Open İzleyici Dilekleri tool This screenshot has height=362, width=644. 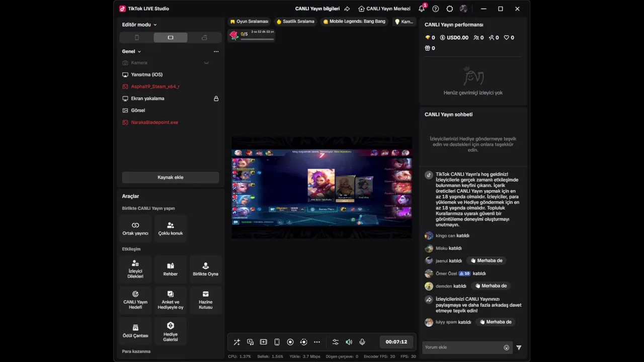tap(135, 269)
